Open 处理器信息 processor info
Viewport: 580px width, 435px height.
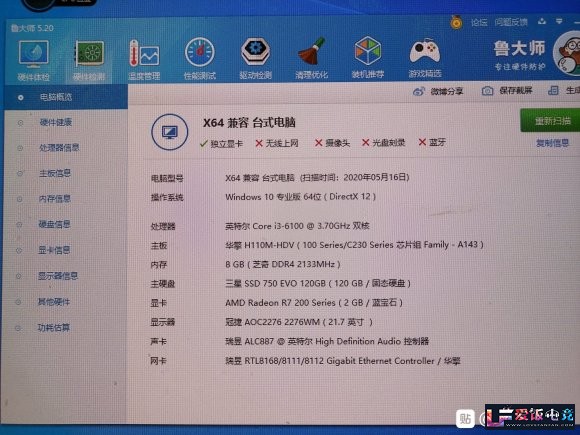[x=59, y=148]
